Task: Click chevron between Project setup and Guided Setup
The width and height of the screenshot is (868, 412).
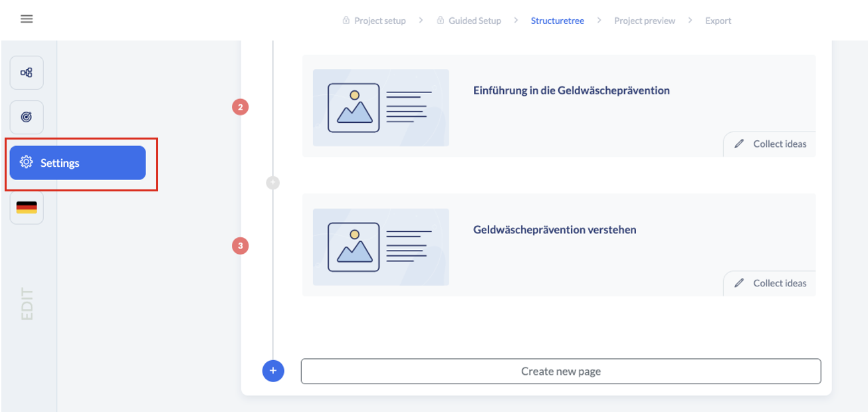Action: (421, 21)
